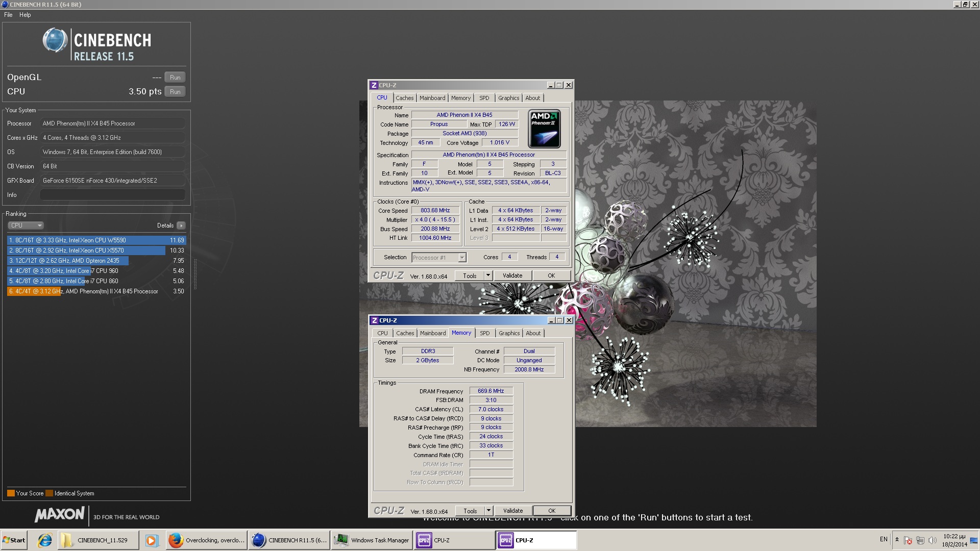Restore the Cinebench window size
The image size is (980, 551).
click(965, 5)
